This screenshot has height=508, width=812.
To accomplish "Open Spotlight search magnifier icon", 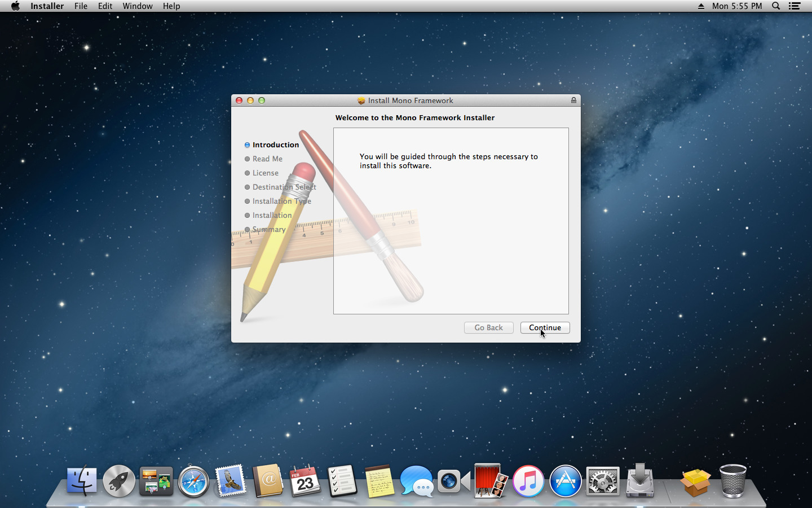I will tap(776, 6).
